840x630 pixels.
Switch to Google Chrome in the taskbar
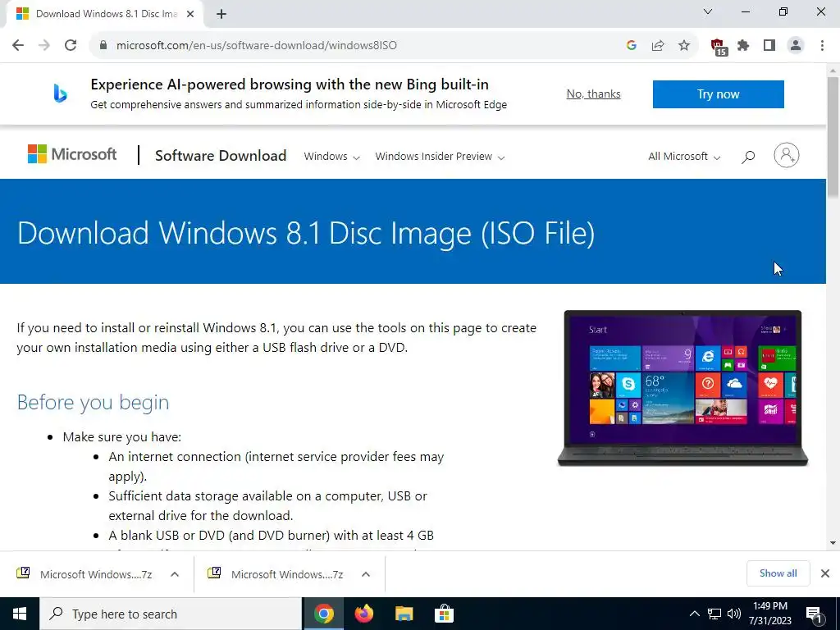323,614
